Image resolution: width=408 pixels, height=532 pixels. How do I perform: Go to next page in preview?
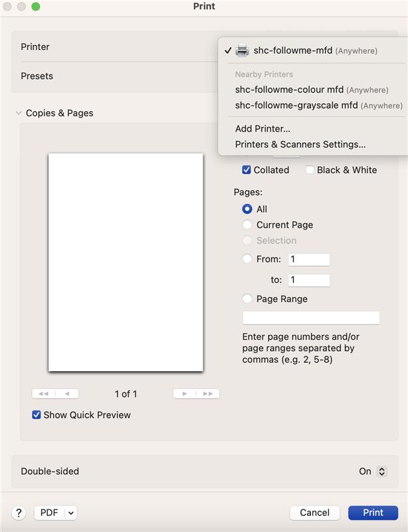185,394
